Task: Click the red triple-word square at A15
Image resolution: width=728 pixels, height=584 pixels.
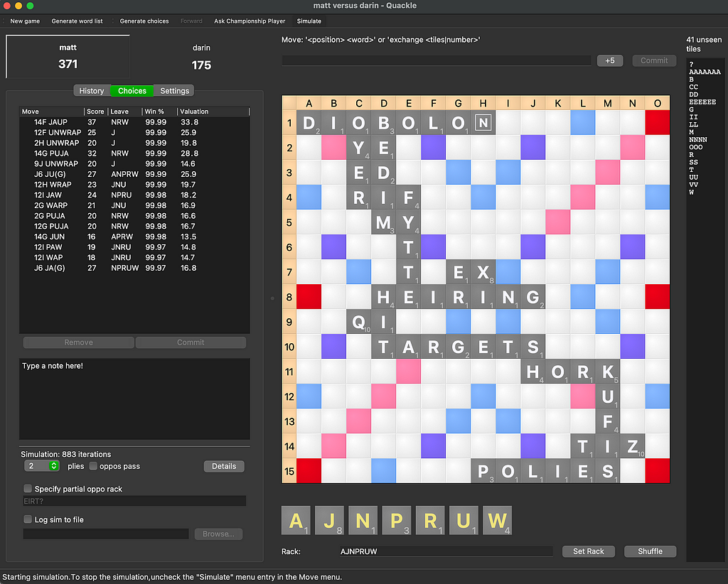Action: 309,471
